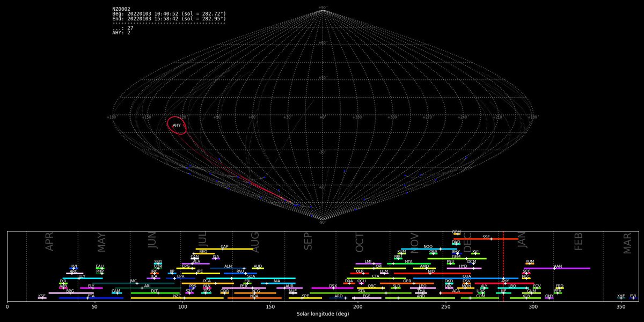Click the green GEM shower bar
The image size is (644, 322).
[x=457, y=259]
